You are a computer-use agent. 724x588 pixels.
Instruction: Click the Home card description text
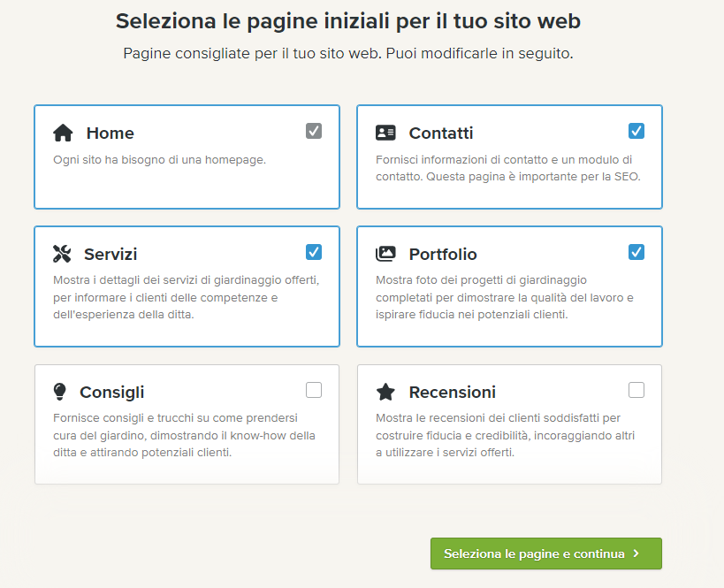[159, 160]
